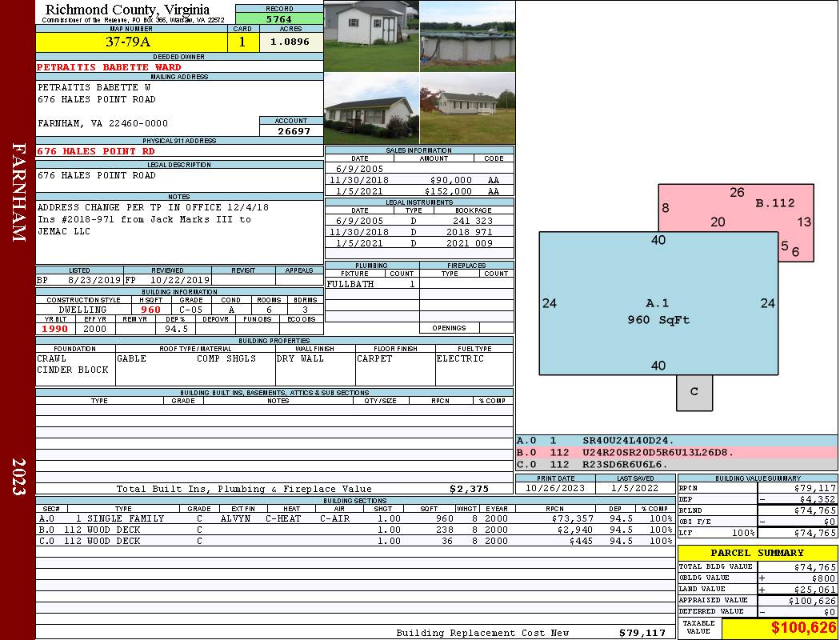Click the red TAXABLE VALUE $100,626

point(803,628)
